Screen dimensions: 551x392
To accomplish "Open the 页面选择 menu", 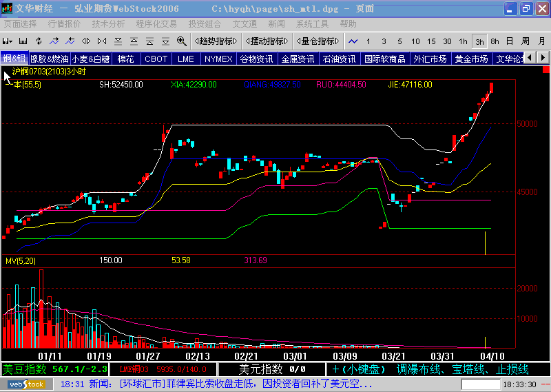I will 21,24.
